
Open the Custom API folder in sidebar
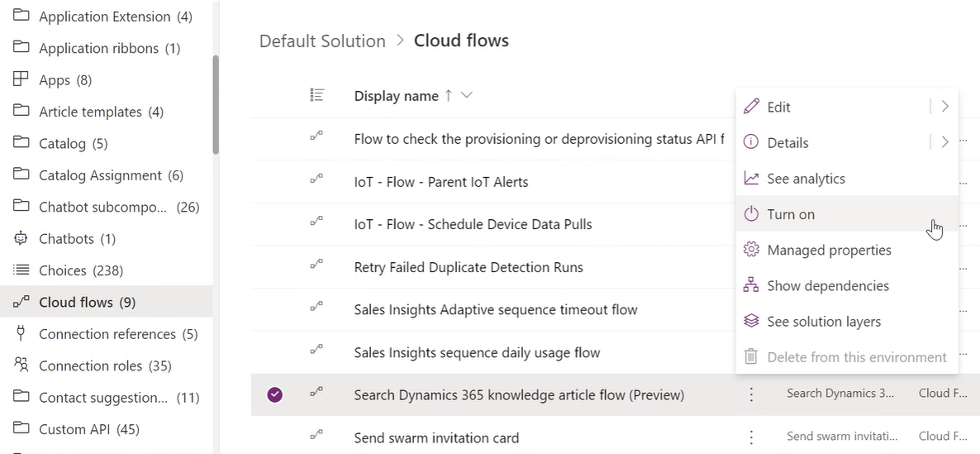pyautogui.click(x=88, y=429)
